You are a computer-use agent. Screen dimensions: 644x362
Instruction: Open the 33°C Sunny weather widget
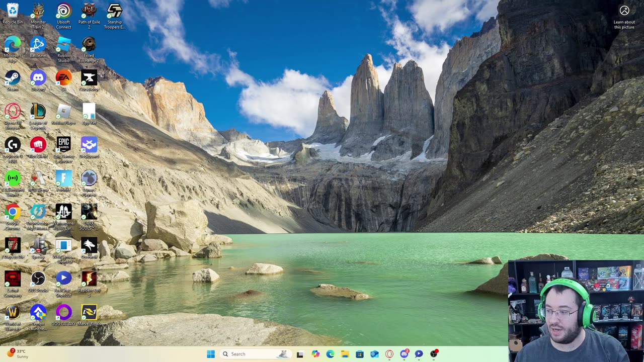(x=17, y=353)
